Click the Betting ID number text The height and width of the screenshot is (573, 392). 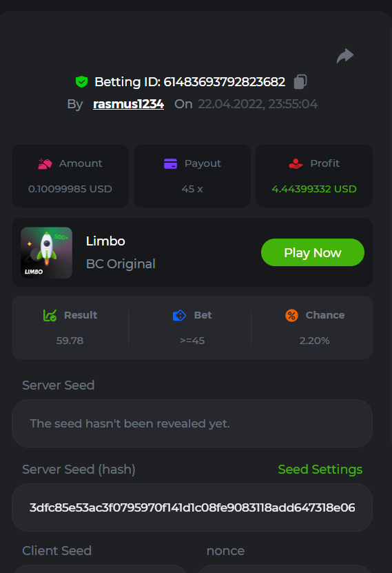coord(224,82)
